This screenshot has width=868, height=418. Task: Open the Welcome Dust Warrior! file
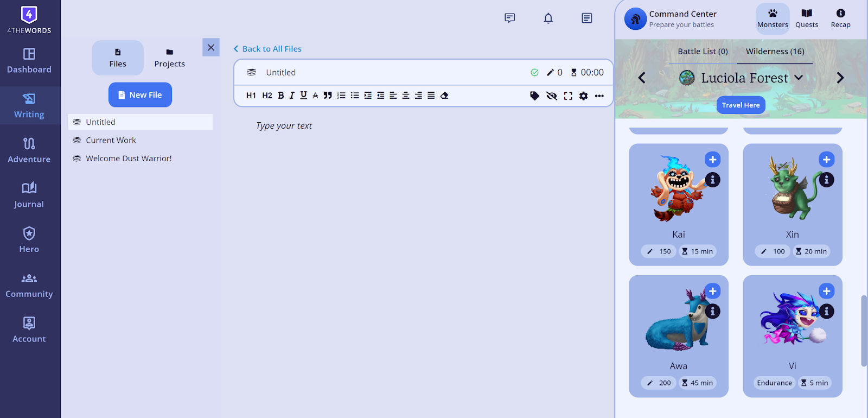point(140,159)
